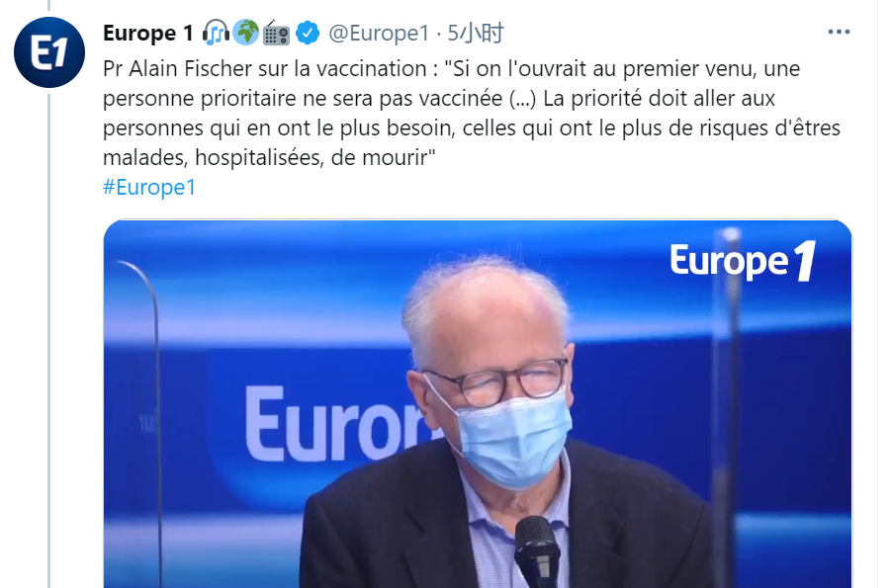Image resolution: width=892 pixels, height=588 pixels.
Task: Follow the #Europe1 hashtag link
Action: tap(149, 187)
